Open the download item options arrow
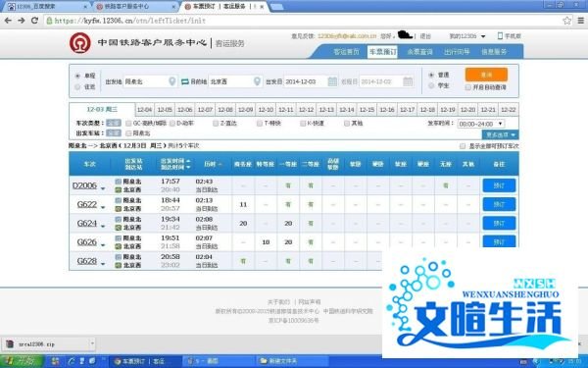588x368 pixels. coord(92,343)
